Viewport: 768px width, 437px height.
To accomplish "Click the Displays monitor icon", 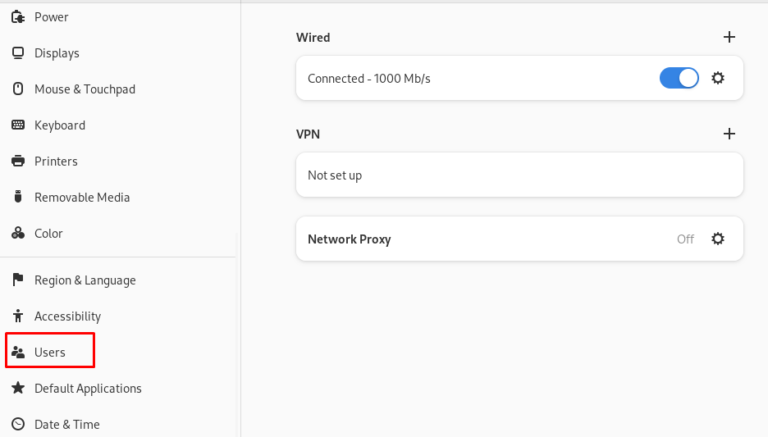I will pyautogui.click(x=17, y=53).
